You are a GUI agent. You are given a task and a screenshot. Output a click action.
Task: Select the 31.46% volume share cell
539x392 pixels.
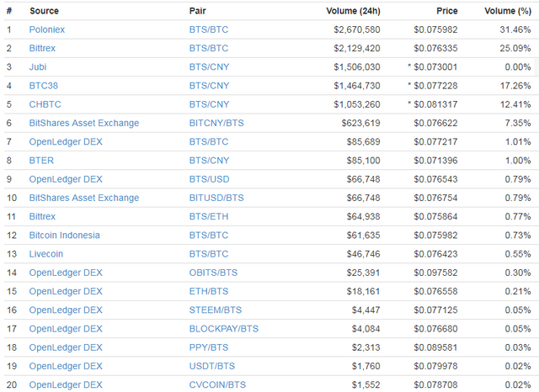click(515, 29)
